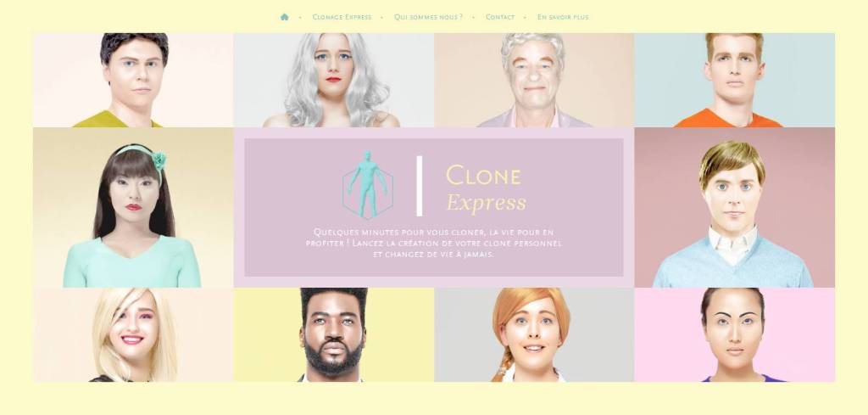Go to the Contact page
The height and width of the screenshot is (415, 868).
point(500,17)
